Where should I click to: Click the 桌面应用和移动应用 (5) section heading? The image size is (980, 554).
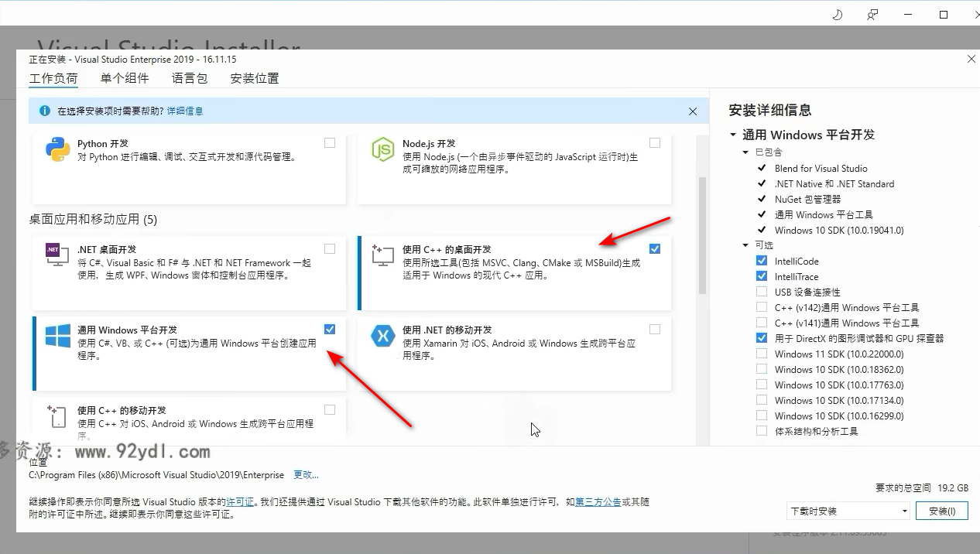(x=93, y=219)
